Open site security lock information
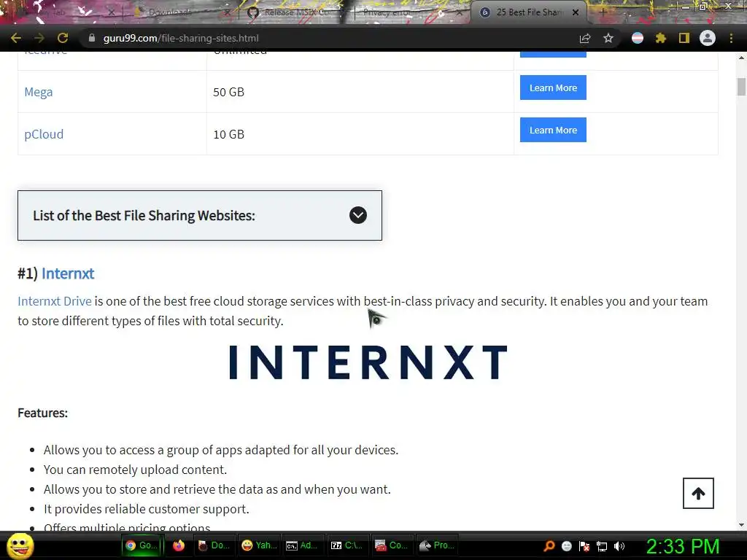Viewport: 747px width, 560px height. pyautogui.click(x=92, y=38)
